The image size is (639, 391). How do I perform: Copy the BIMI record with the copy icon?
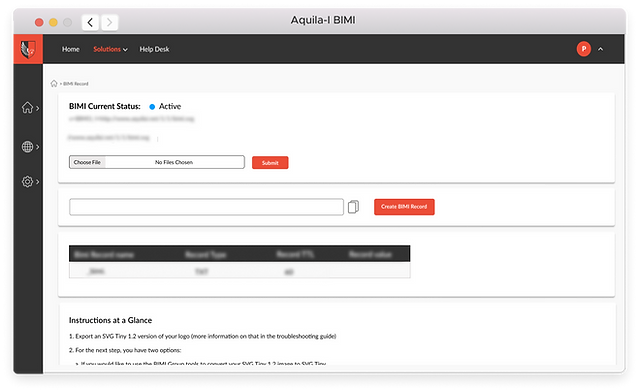(x=353, y=207)
